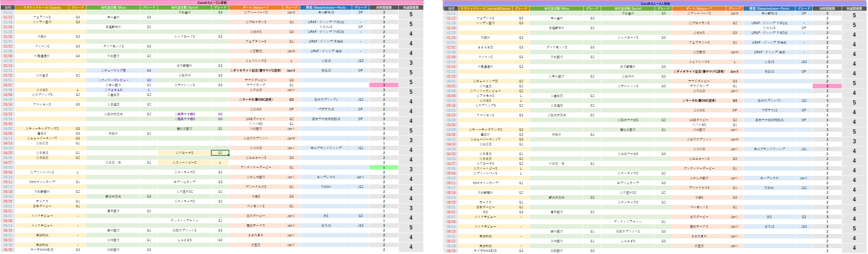This screenshot has width=868, height=254.
Task: Click 高松宮記念 in CaseA table
Action: [x=184, y=128]
